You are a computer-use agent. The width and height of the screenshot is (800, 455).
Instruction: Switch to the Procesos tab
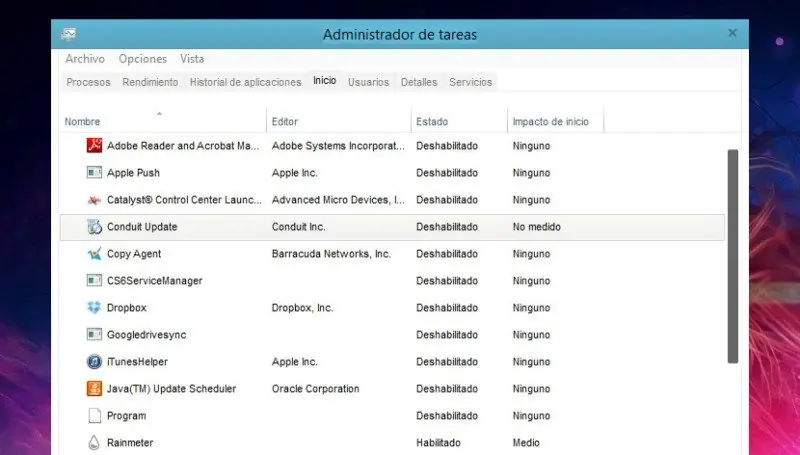pos(88,82)
